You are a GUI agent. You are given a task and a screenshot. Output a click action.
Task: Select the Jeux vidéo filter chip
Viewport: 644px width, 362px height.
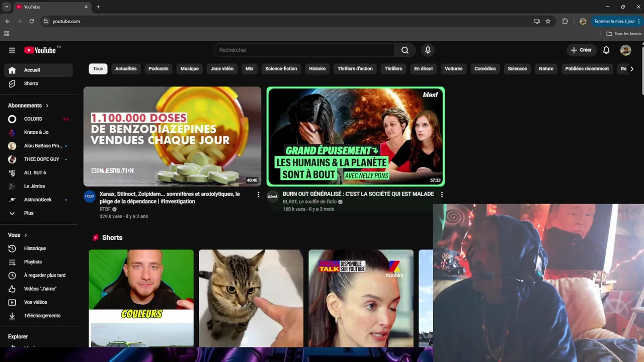(222, 69)
